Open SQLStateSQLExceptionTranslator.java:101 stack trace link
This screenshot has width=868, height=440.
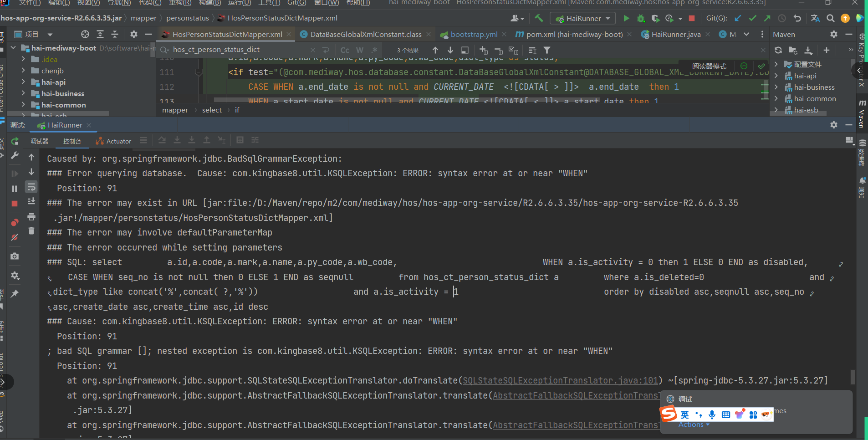click(560, 380)
